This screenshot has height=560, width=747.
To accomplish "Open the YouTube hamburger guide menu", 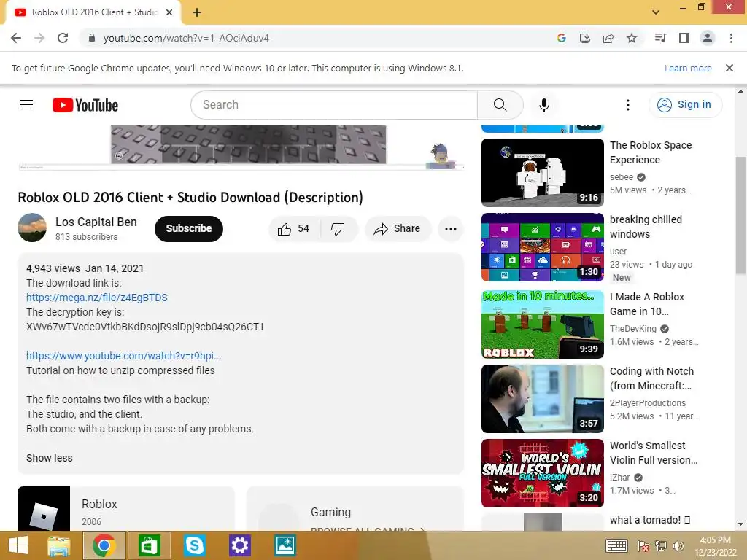I will click(x=26, y=105).
